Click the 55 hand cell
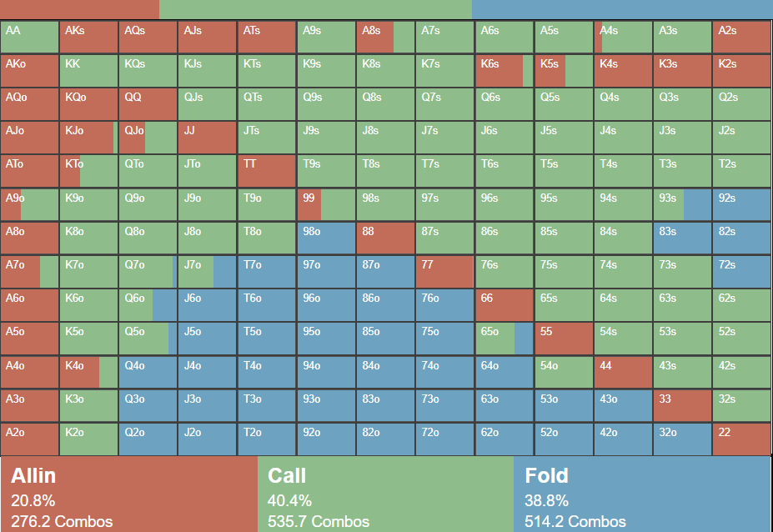Screen dimensions: 773x532 coord(563,339)
